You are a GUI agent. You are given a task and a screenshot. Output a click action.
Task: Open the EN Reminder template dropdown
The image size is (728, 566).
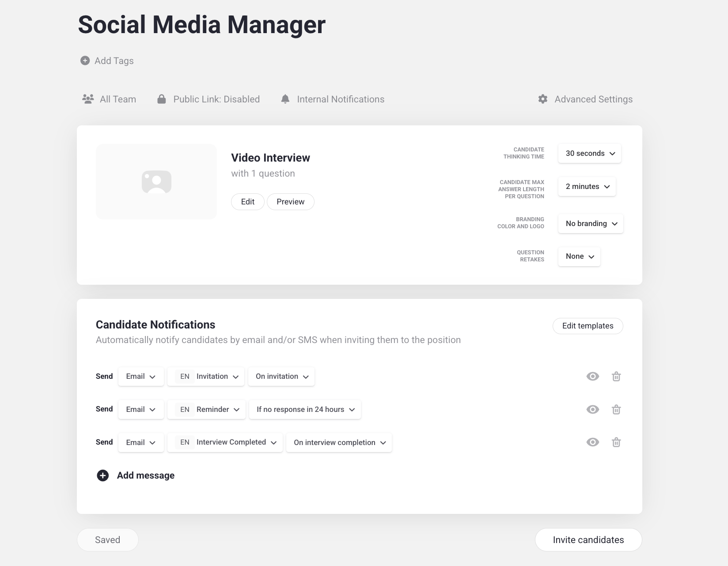(206, 409)
